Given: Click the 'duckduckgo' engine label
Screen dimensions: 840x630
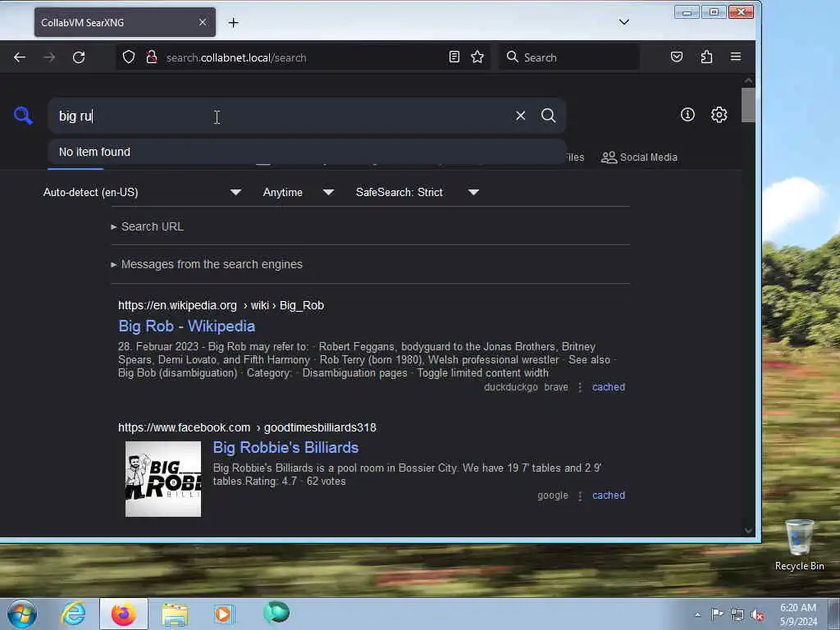Looking at the screenshot, I should click(x=510, y=387).
